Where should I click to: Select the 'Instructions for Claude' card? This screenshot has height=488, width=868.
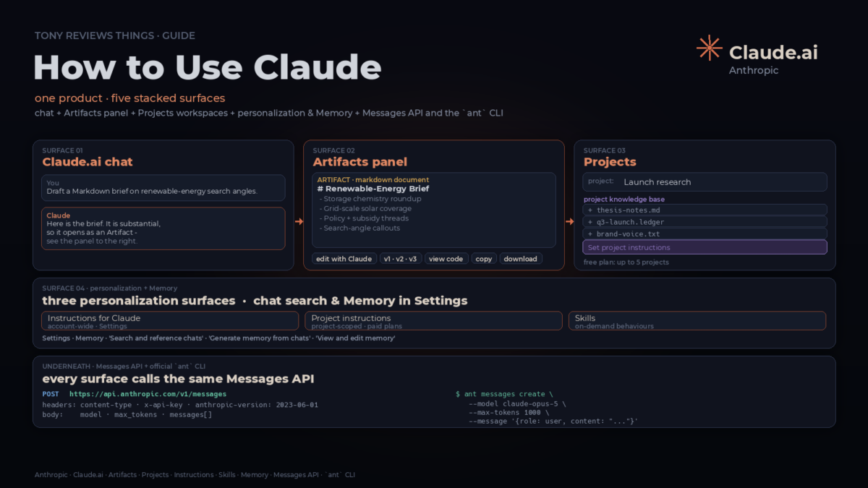click(170, 321)
